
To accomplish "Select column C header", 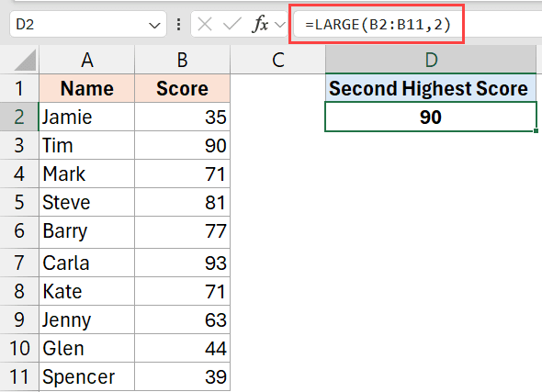I will (278, 60).
